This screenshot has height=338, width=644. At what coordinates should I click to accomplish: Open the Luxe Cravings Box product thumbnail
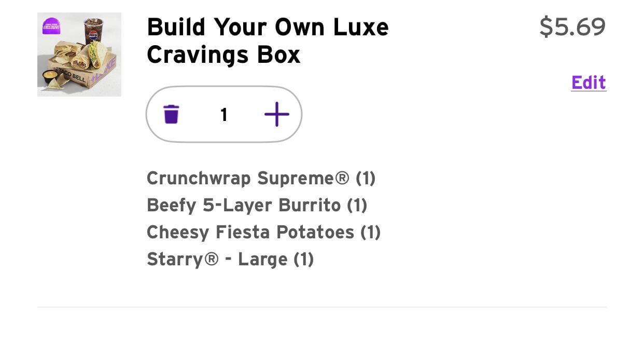(79, 55)
